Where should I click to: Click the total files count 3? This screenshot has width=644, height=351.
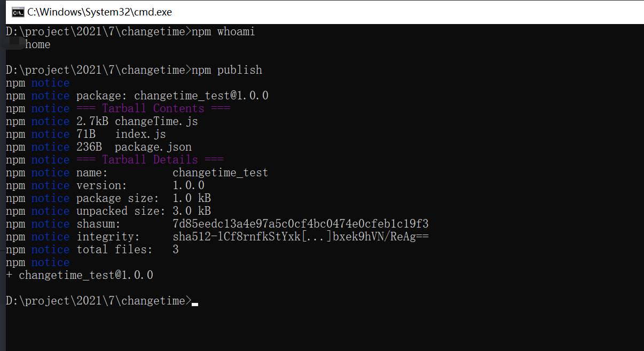tap(176, 250)
